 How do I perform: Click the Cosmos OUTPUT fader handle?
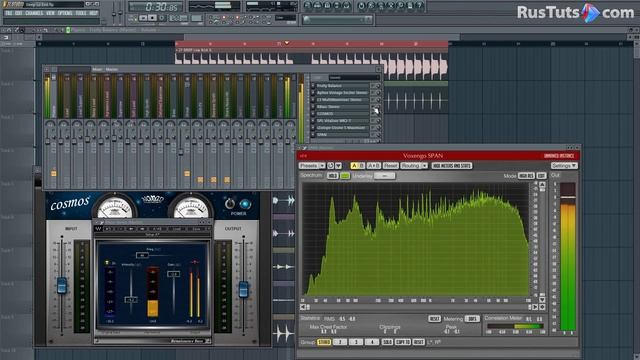pyautogui.click(x=243, y=289)
